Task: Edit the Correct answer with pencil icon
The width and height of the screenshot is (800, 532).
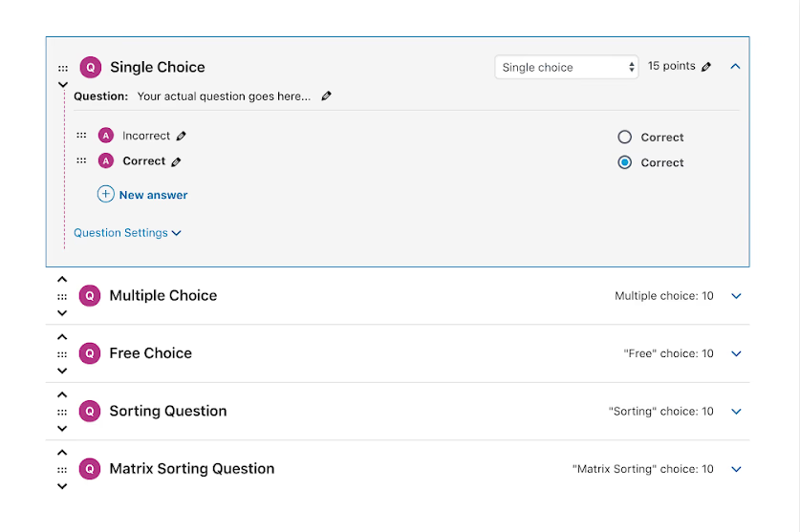Action: pyautogui.click(x=176, y=161)
